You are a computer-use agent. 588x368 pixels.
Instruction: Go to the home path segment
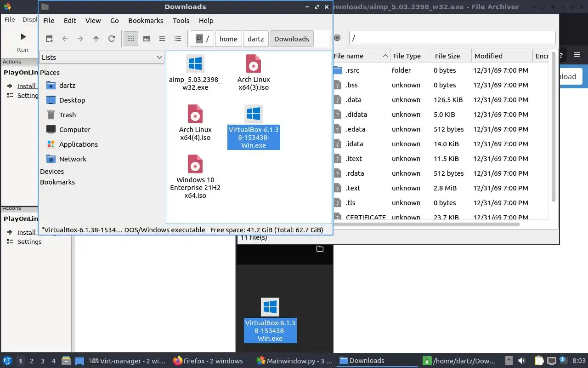coord(228,39)
